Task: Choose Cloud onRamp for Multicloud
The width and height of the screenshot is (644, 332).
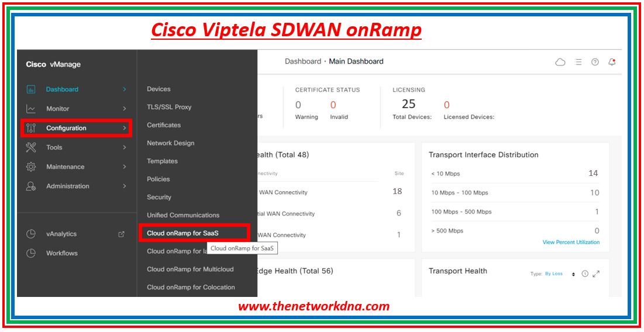Action: click(x=190, y=269)
